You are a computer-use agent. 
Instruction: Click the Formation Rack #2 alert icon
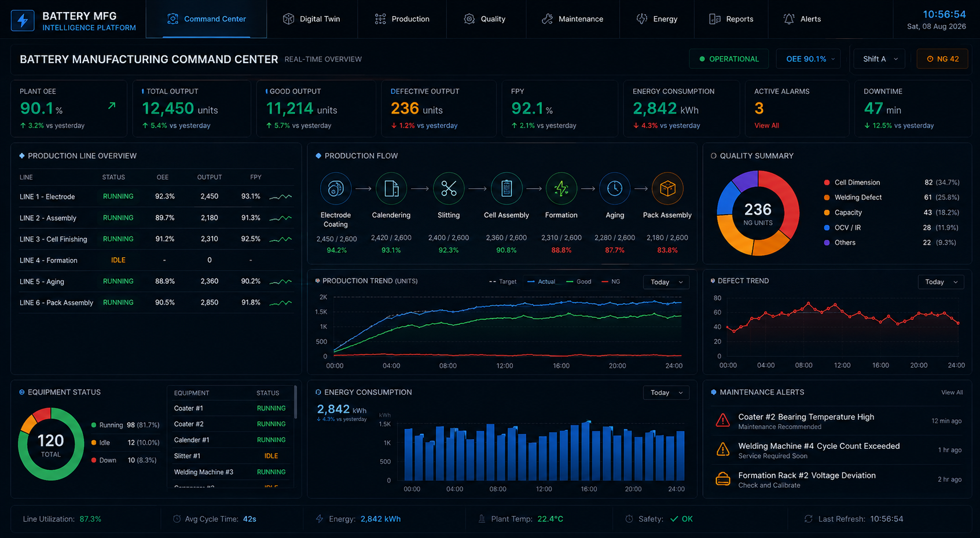click(723, 479)
